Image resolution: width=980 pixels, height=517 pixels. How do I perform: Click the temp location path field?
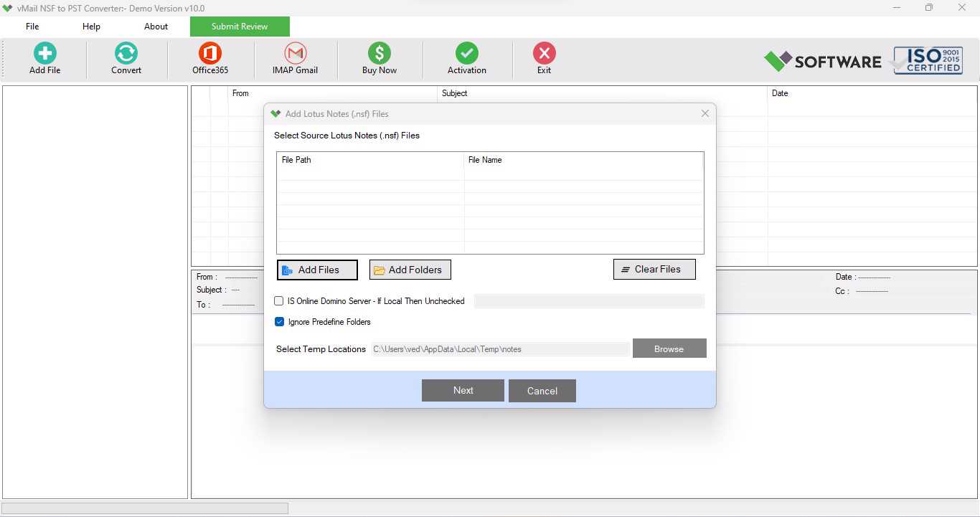click(500, 349)
